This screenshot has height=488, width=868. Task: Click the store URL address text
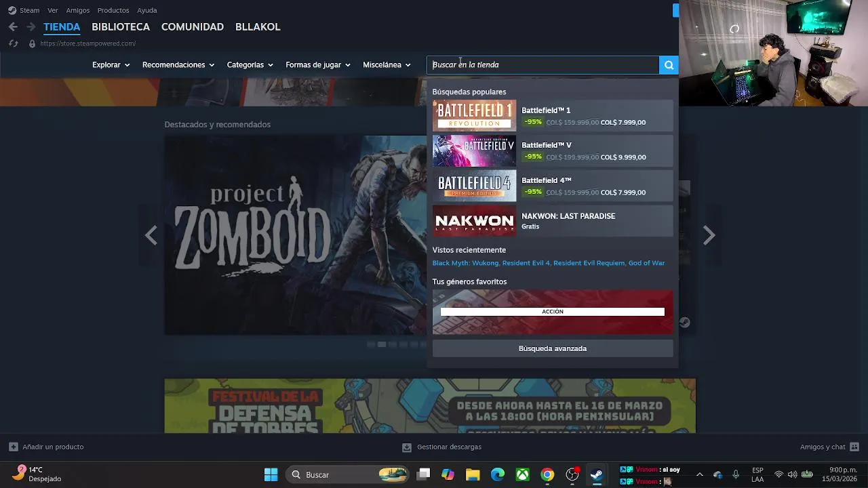[88, 43]
